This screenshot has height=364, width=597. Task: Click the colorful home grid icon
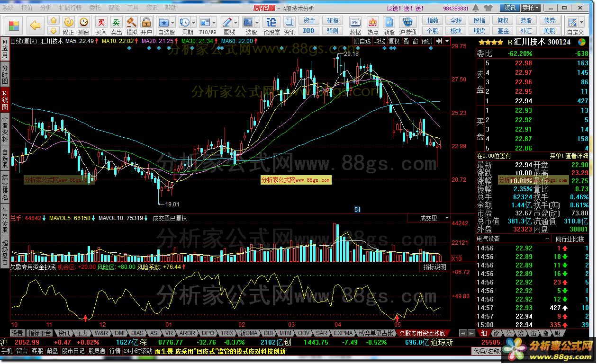point(14,25)
